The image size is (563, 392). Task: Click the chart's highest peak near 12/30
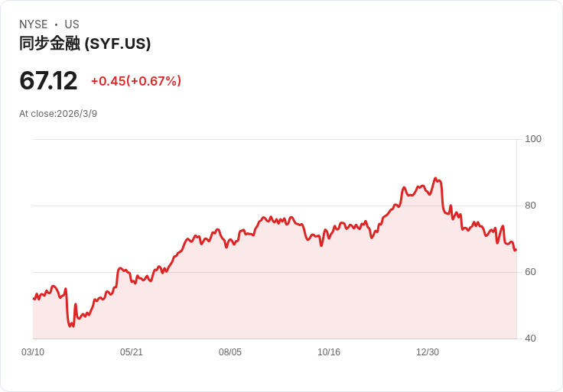435,178
